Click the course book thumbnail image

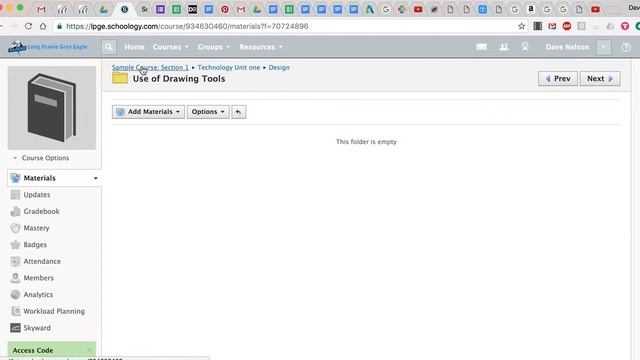(52, 108)
